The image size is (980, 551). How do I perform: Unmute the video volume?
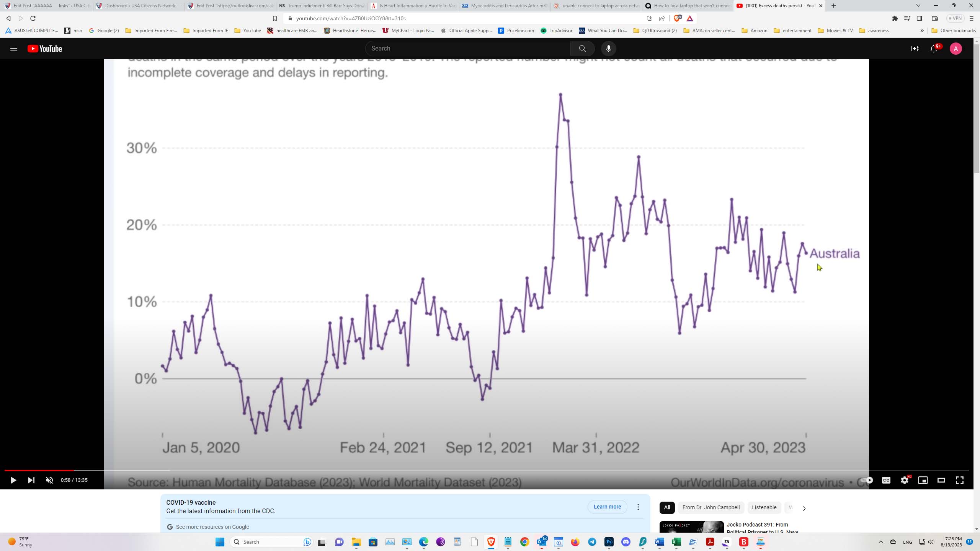(x=49, y=480)
